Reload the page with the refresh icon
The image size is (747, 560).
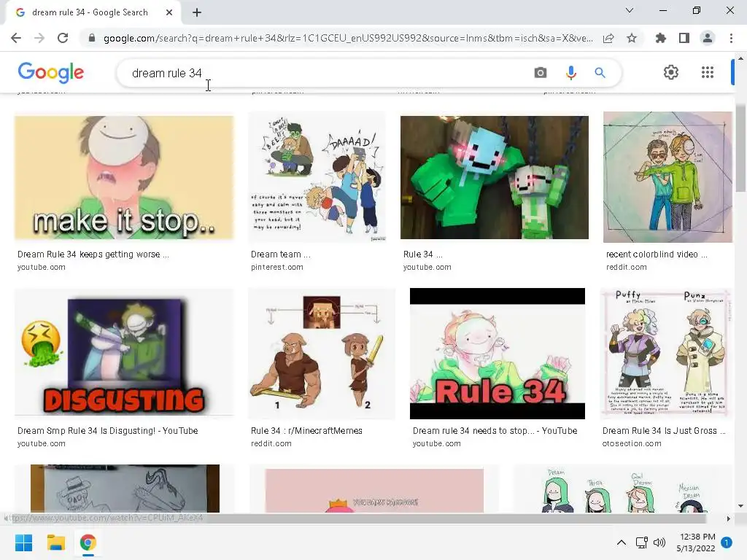63,38
